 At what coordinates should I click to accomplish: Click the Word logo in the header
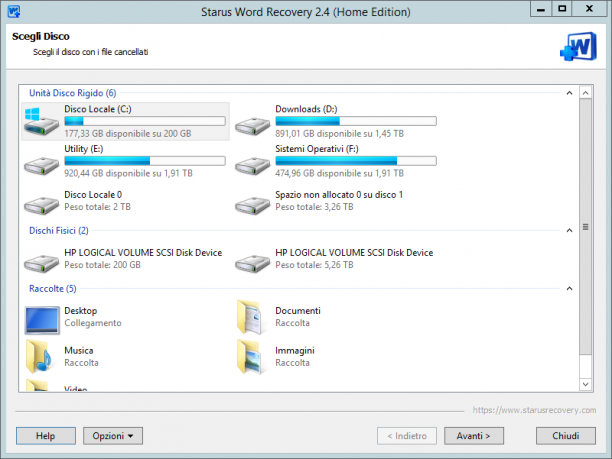point(578,47)
